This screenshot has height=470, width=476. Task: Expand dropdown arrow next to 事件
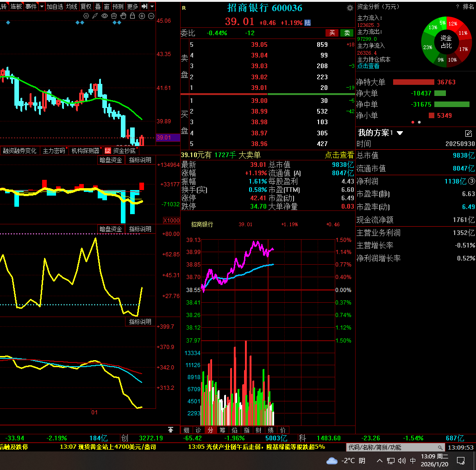click(x=42, y=6)
